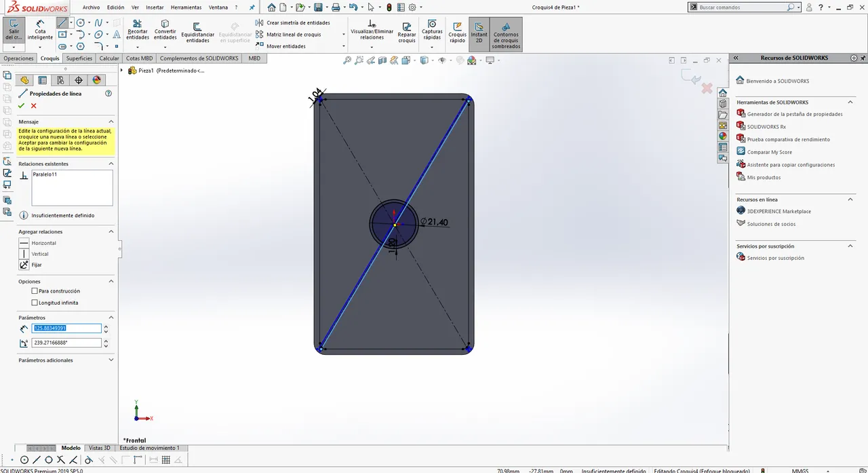The image size is (868, 473).
Task: Click Mover entidades tool
Action: point(281,46)
